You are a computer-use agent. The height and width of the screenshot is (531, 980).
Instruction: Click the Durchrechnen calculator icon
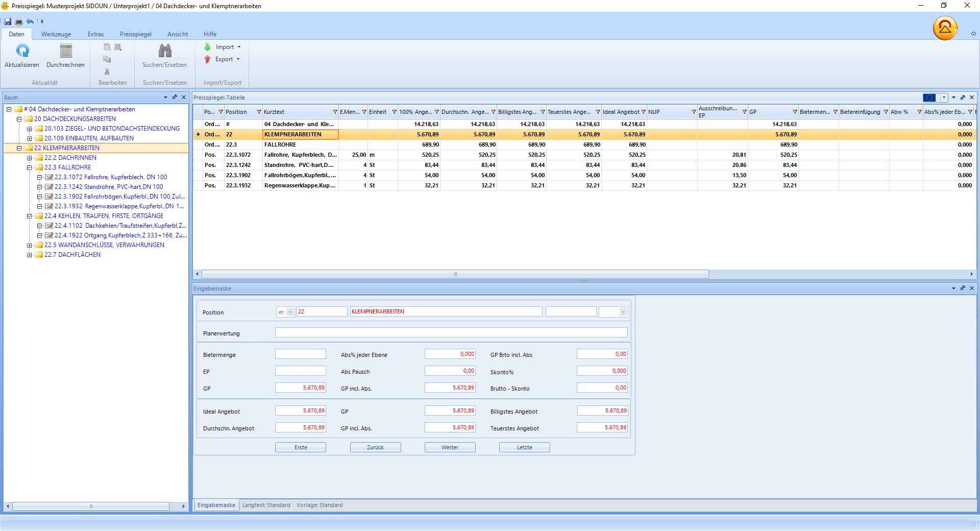tap(66, 51)
